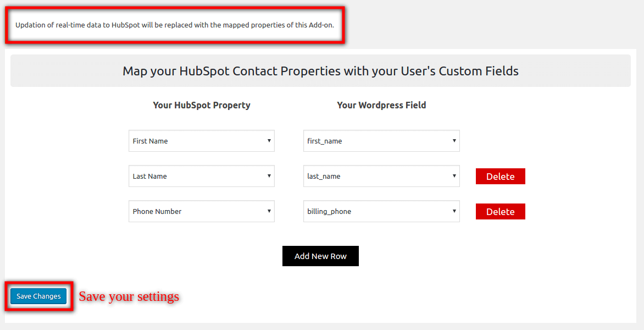Click the "Your Wordpress Field" column heading
This screenshot has height=330, width=644.
point(381,105)
